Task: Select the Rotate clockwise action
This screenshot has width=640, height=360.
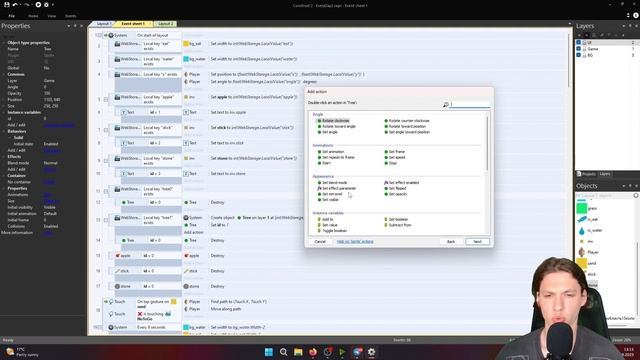Action: tap(333, 121)
